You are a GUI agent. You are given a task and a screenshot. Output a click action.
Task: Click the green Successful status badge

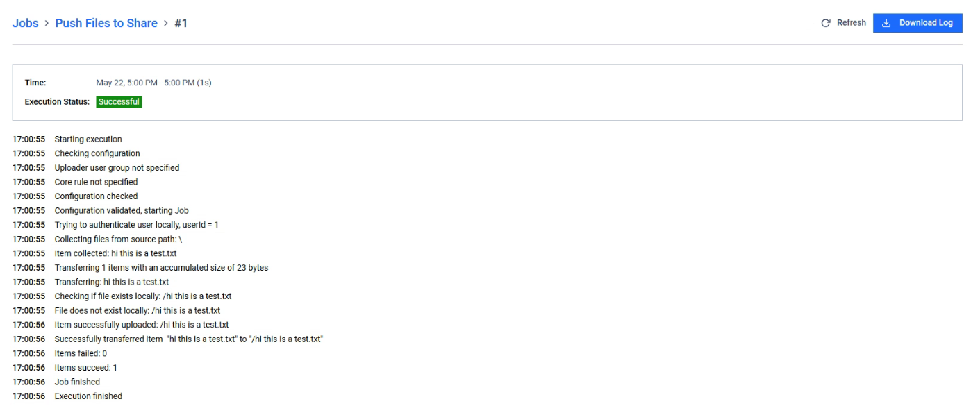click(x=119, y=102)
